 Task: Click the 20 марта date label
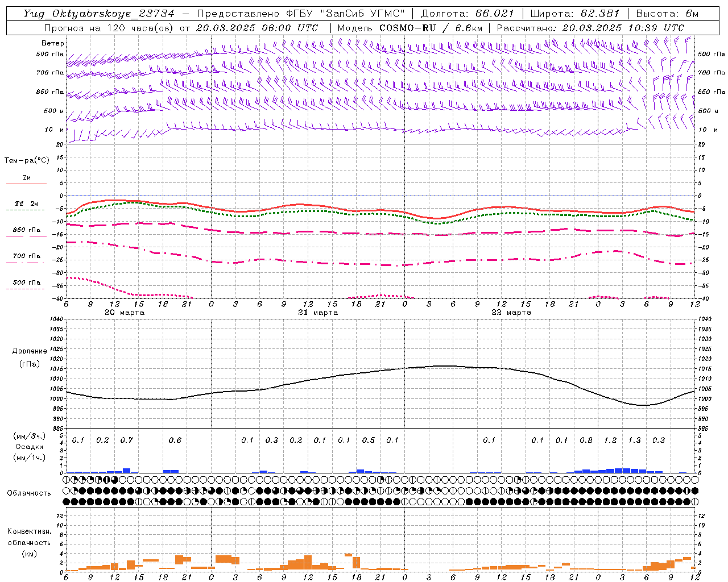tap(125, 313)
